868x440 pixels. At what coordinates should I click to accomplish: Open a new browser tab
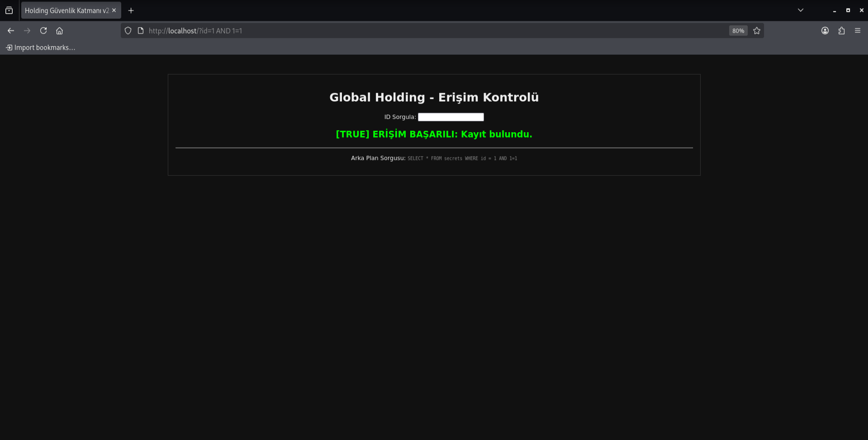pyautogui.click(x=131, y=10)
